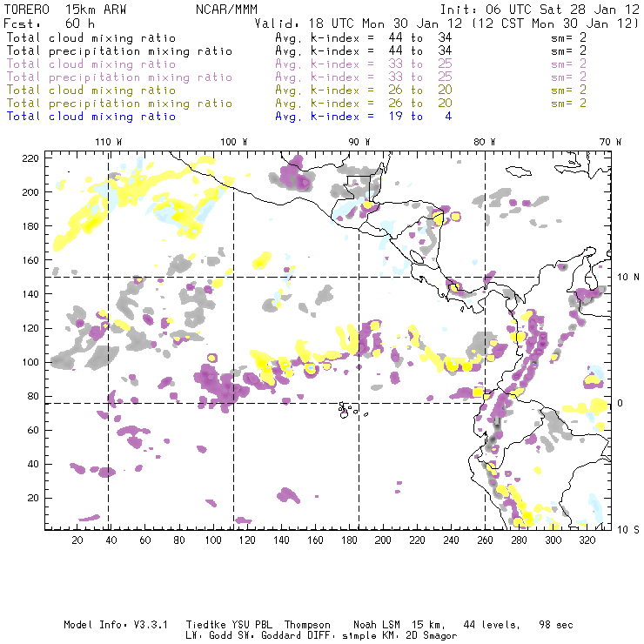Click the "10 N" latitude label

coord(628,278)
